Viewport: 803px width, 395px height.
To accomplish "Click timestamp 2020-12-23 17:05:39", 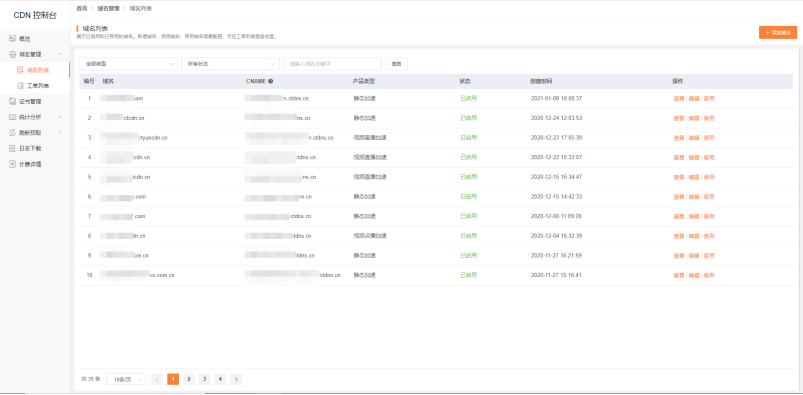I will (x=556, y=138).
